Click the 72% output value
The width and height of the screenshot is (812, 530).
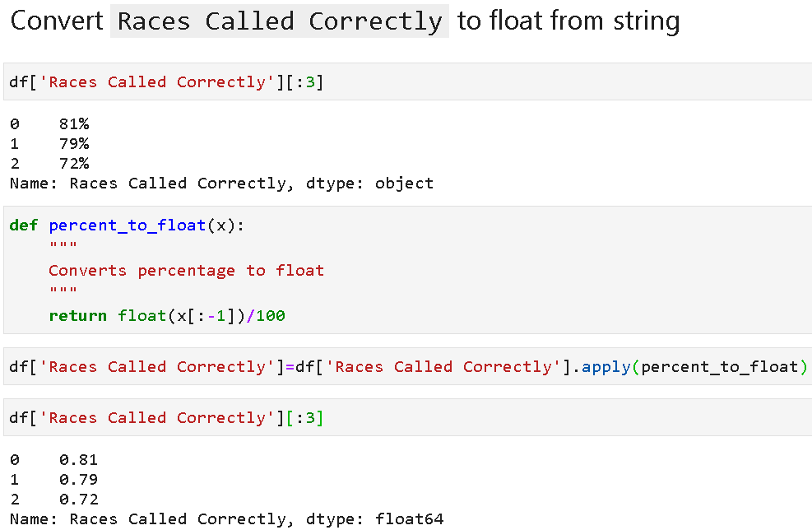click(x=73, y=164)
